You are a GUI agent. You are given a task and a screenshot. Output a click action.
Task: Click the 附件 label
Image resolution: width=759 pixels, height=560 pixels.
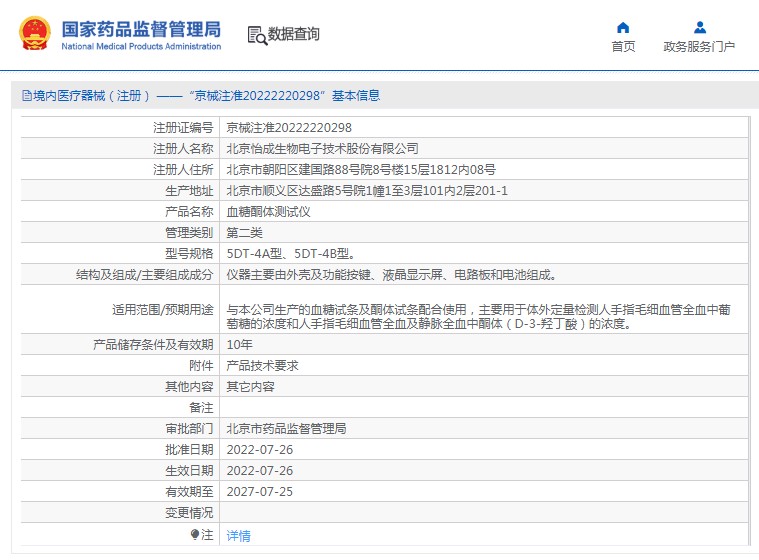[x=201, y=365]
